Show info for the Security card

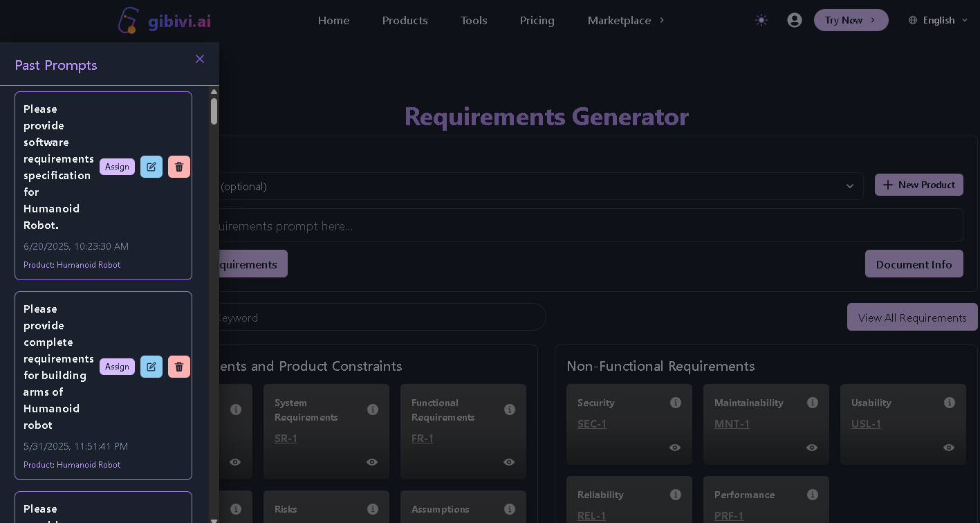pos(676,403)
